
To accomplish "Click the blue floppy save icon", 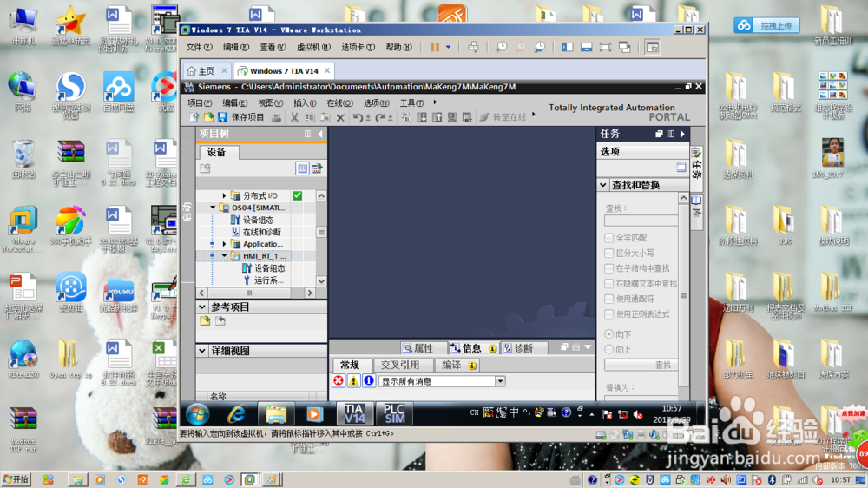I will coord(222,117).
